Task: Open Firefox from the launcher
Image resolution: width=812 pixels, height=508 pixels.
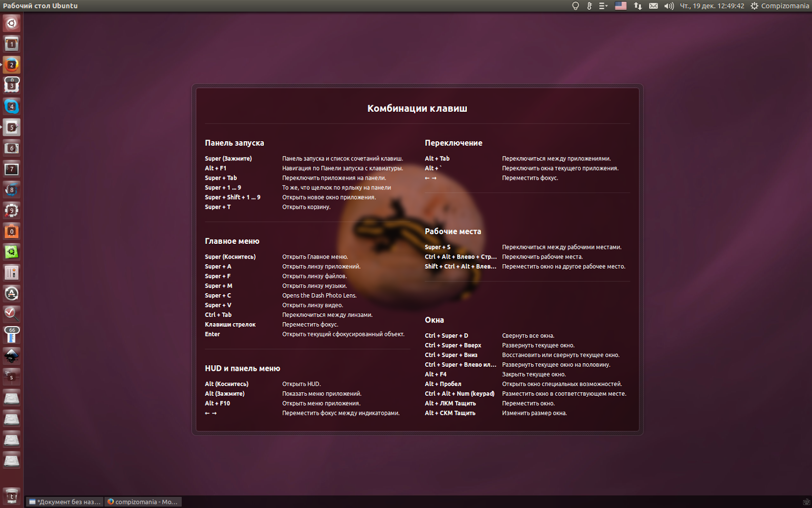Action: pos(12,65)
